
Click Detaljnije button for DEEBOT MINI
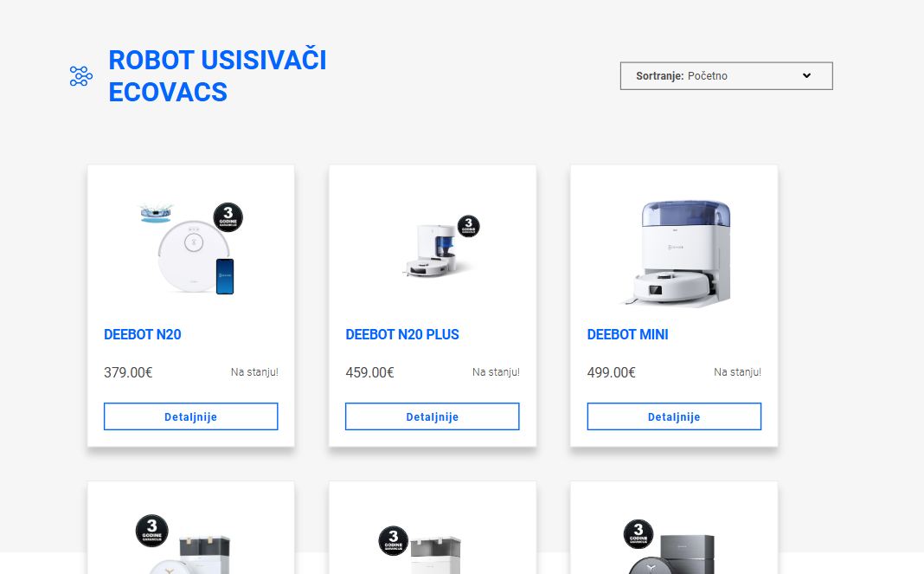tap(674, 416)
